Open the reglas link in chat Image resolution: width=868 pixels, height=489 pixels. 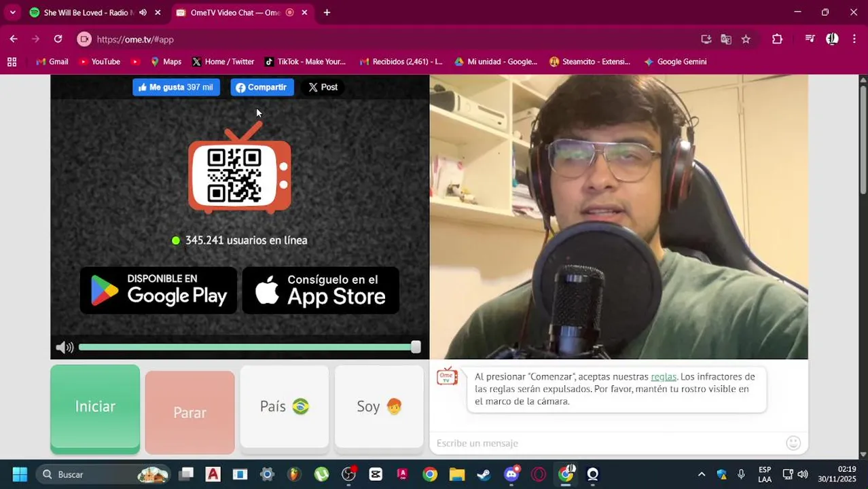click(x=664, y=377)
